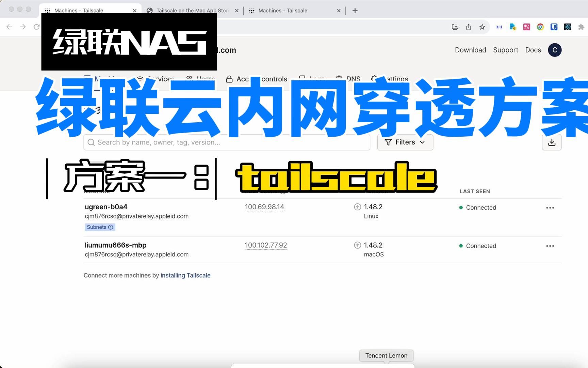Open the Bitwarden extension
Viewport: 588px width, 368px height.
pos(554,27)
